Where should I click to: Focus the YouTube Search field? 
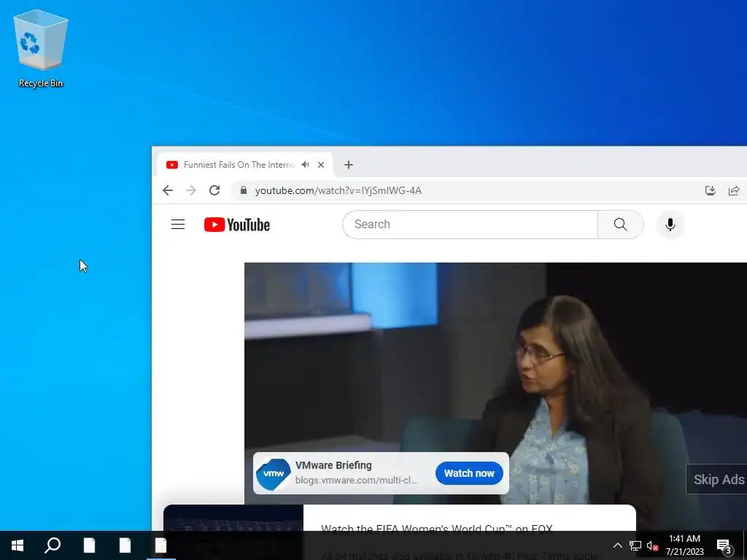(x=471, y=225)
